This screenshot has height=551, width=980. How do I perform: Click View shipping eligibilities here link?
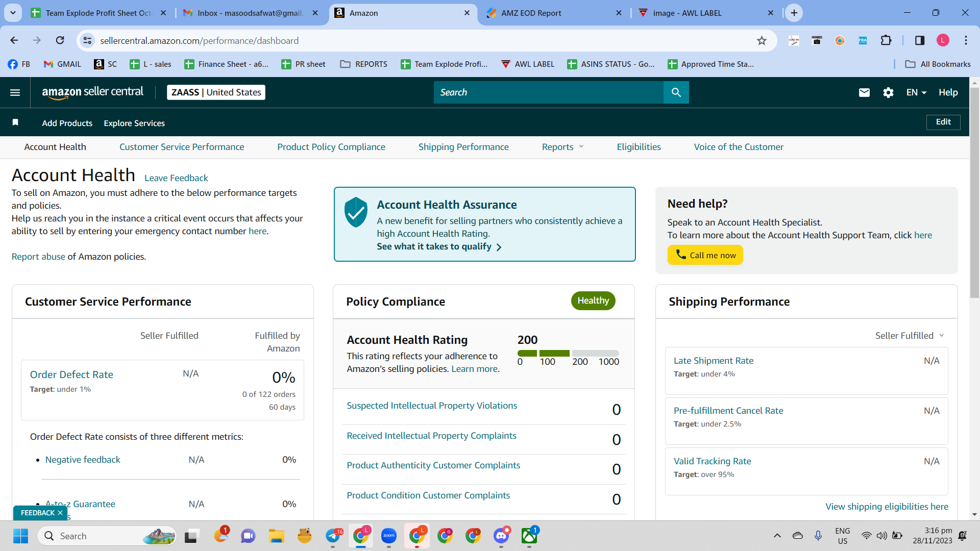(887, 507)
